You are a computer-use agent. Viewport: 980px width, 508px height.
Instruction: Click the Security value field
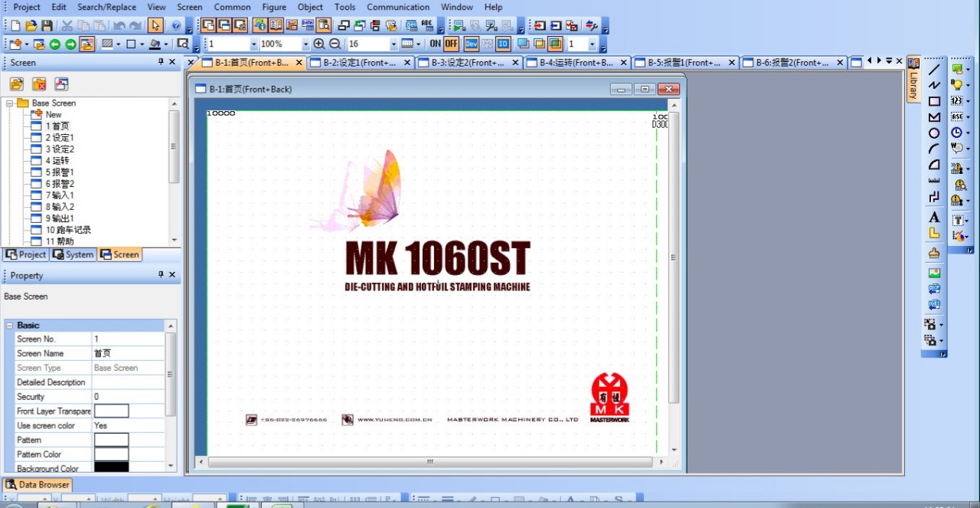128,397
